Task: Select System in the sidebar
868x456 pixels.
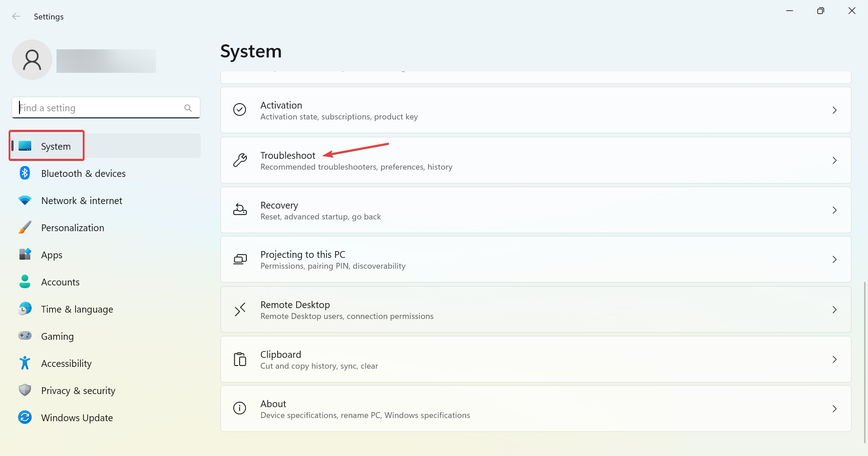Action: 106,146
